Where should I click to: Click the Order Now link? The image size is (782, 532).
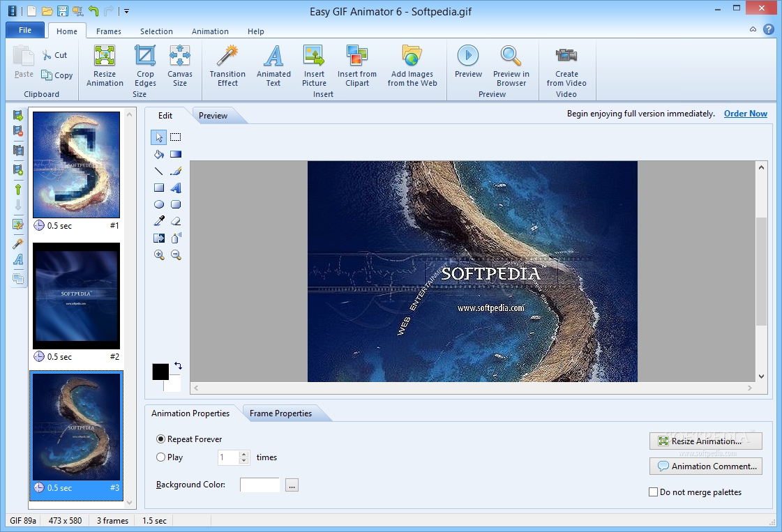[745, 113]
